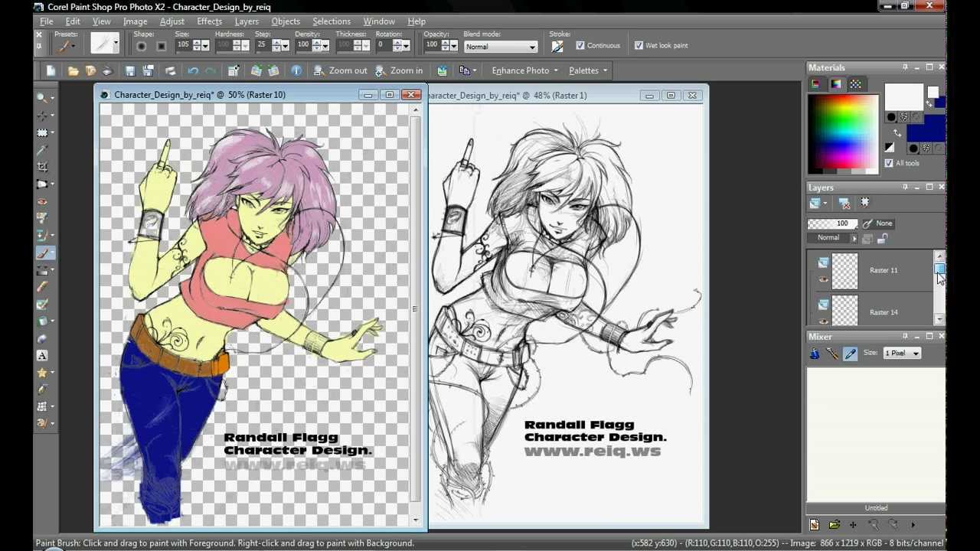Toggle the Continuous checkbox
This screenshot has height=551, width=980.
(x=580, y=45)
